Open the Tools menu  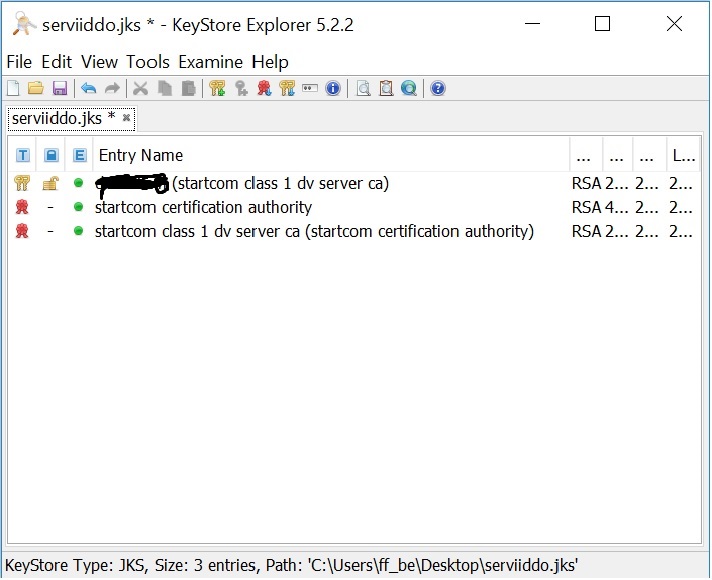147,62
